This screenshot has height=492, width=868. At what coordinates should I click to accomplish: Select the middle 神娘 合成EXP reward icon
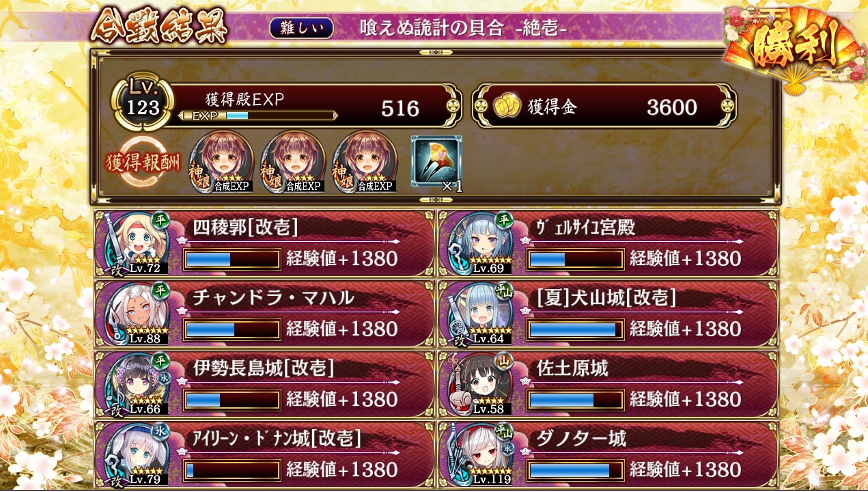292,161
